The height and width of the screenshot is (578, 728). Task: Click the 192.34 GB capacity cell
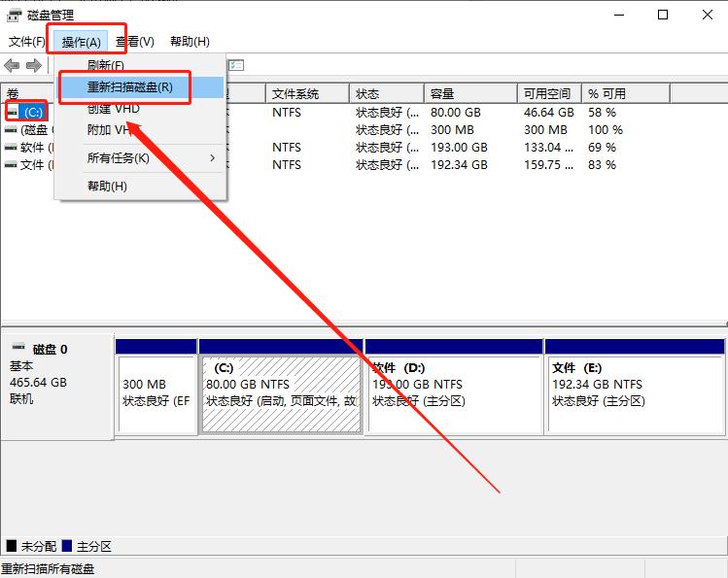coord(459,165)
